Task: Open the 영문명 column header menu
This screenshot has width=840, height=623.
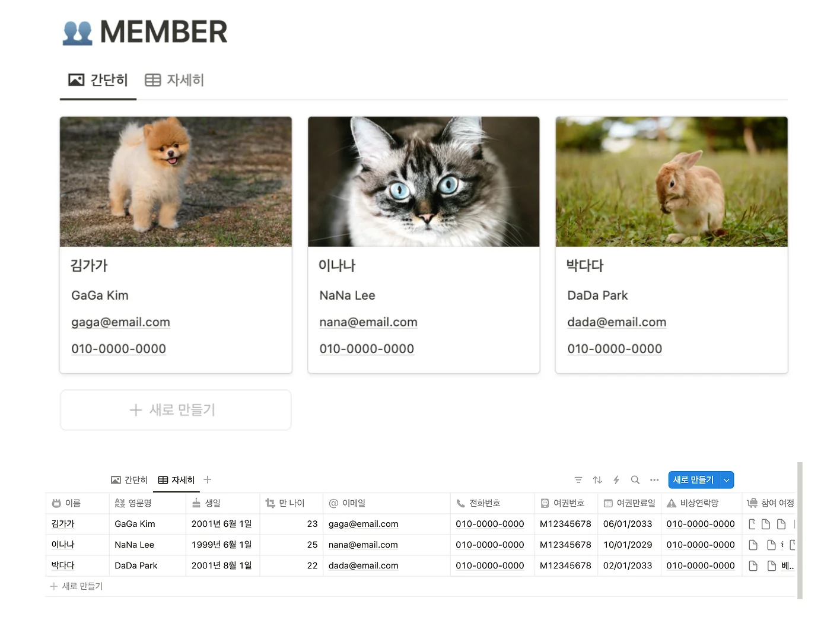Action: (147, 503)
